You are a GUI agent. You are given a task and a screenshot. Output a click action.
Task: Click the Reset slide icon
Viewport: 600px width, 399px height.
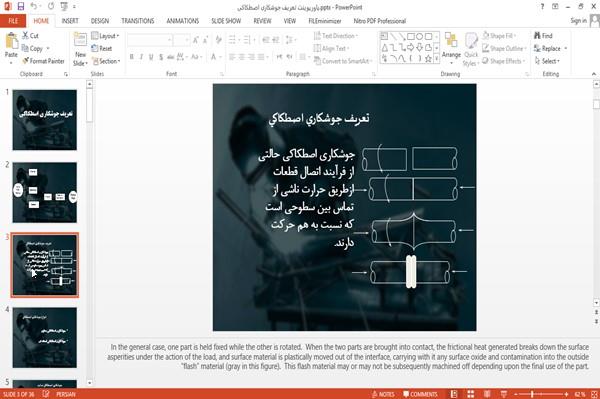pos(95,48)
